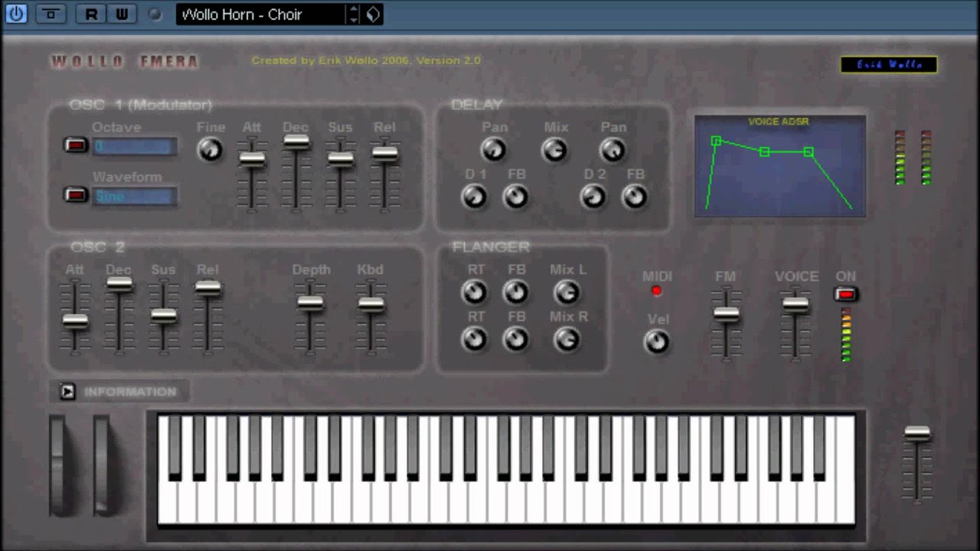Viewport: 980px width, 551px height.
Task: Click the Flanger lower FB knob
Action: tap(516, 339)
